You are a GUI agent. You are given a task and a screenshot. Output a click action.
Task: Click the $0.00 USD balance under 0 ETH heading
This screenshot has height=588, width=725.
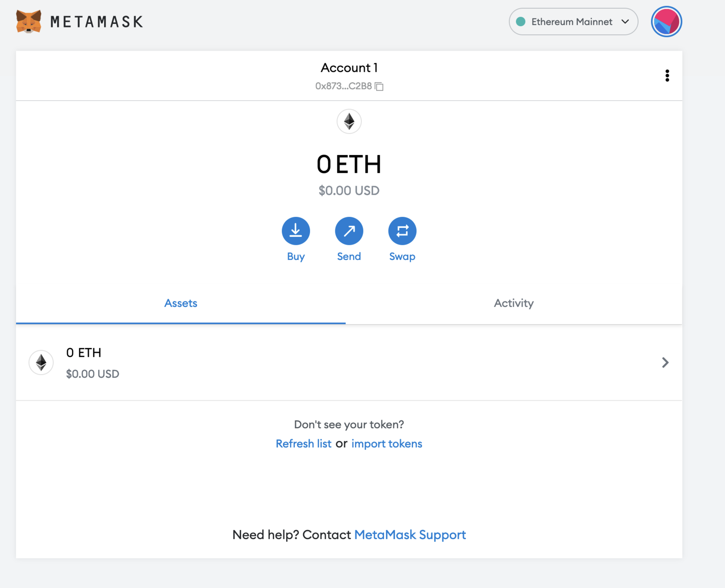[349, 190]
